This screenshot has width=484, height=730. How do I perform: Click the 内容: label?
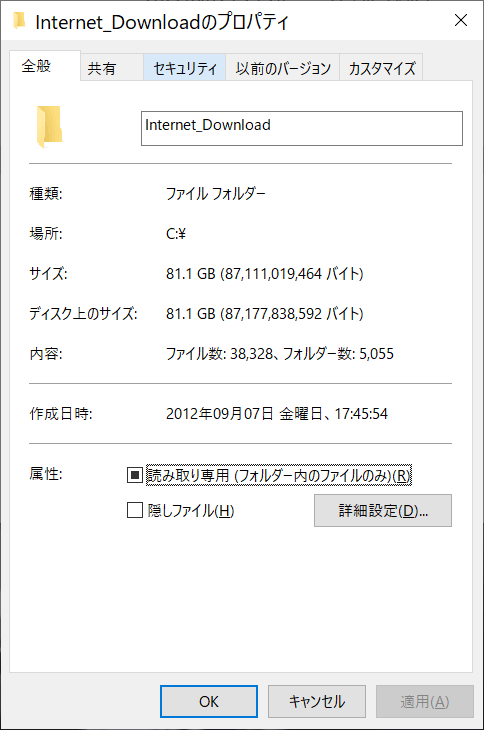click(46, 354)
